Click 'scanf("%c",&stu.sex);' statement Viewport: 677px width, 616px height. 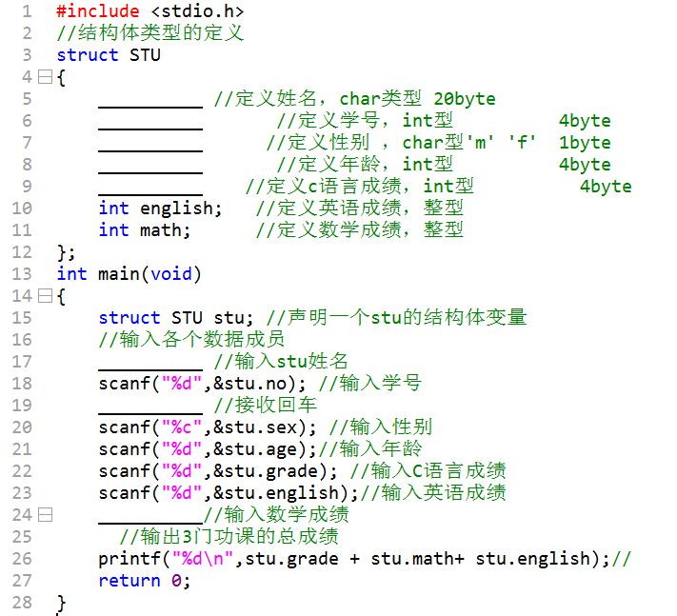click(208, 427)
